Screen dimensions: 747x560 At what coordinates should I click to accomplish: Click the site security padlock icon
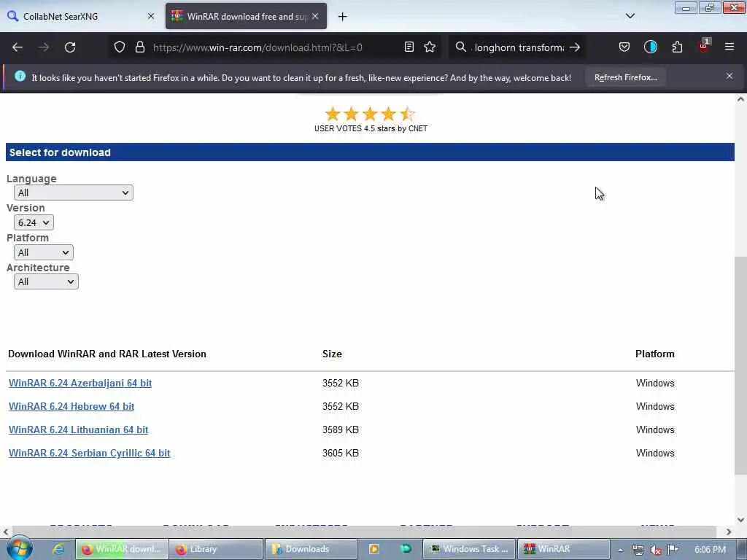(x=139, y=47)
